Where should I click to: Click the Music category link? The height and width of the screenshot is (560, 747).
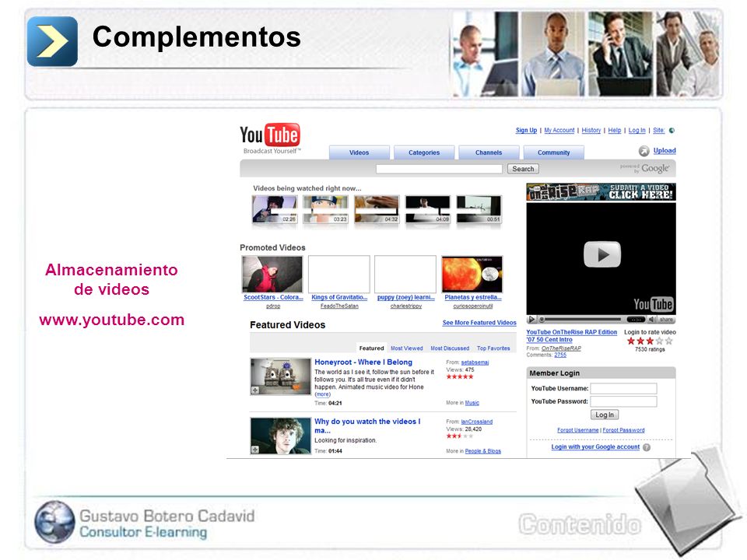[472, 403]
